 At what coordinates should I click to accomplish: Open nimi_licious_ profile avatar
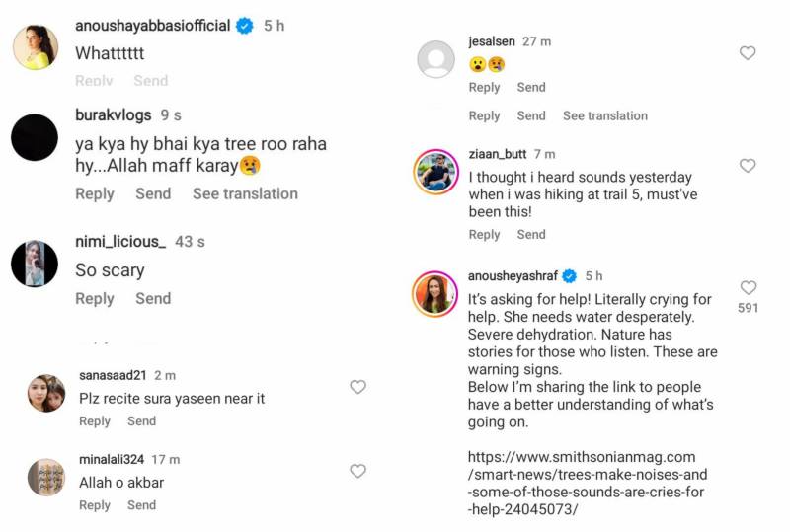point(35,264)
